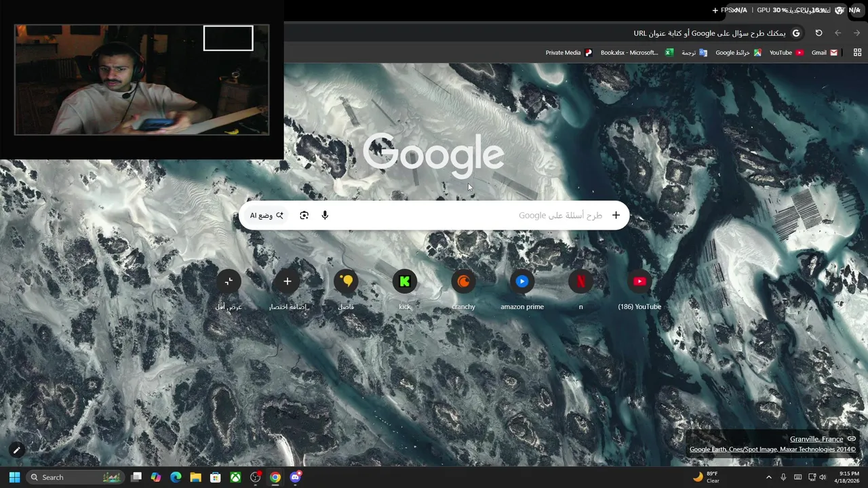Switch to Chrome from the taskbar
The width and height of the screenshot is (868, 488).
[x=275, y=477]
